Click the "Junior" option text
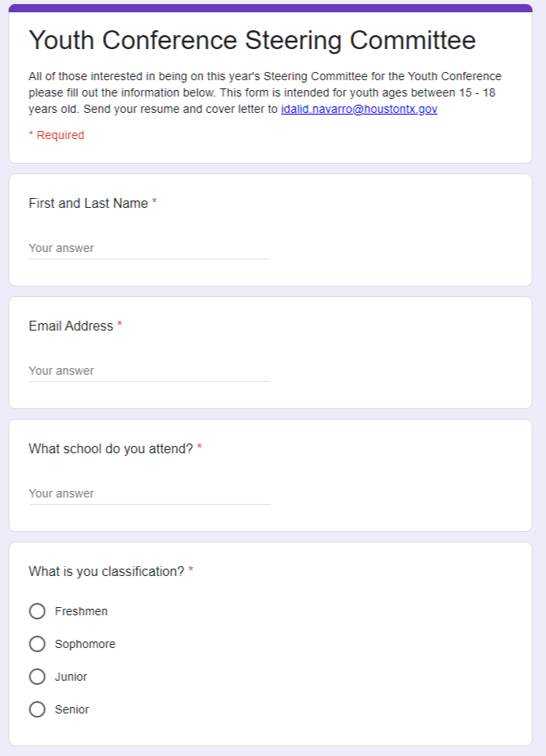Screen dimensions: 546x756 click(71, 677)
